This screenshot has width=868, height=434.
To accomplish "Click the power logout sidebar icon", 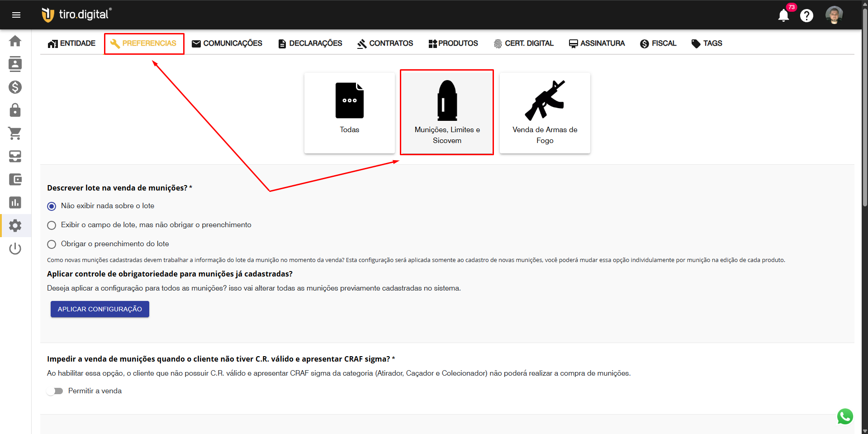I will (15, 248).
